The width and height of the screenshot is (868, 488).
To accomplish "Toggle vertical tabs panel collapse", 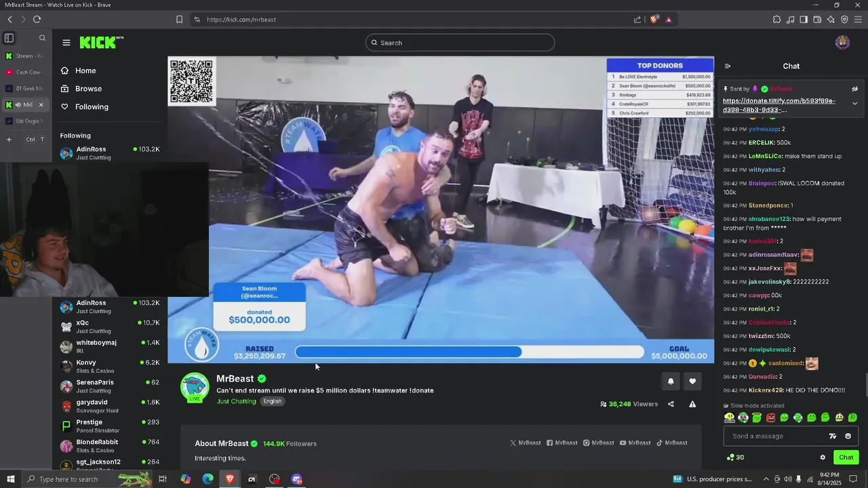I will pos(9,38).
